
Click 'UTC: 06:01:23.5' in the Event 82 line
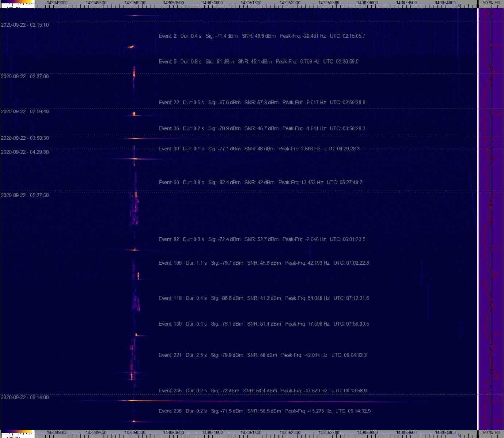[348, 239]
